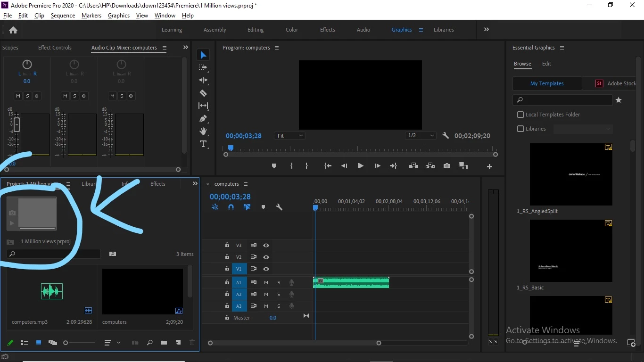Screen dimensions: 644x362
Task: Add marker in timeline panel
Action: (263, 207)
